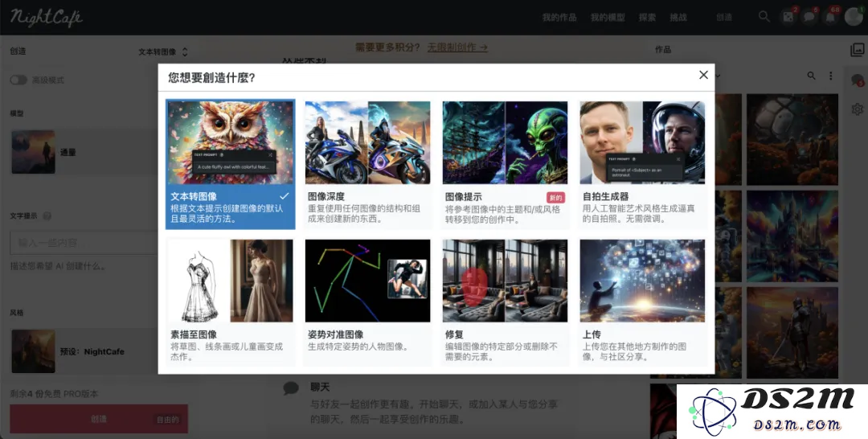Go to 我的作品 in the top navigation
The height and width of the screenshot is (439, 868).
(559, 17)
